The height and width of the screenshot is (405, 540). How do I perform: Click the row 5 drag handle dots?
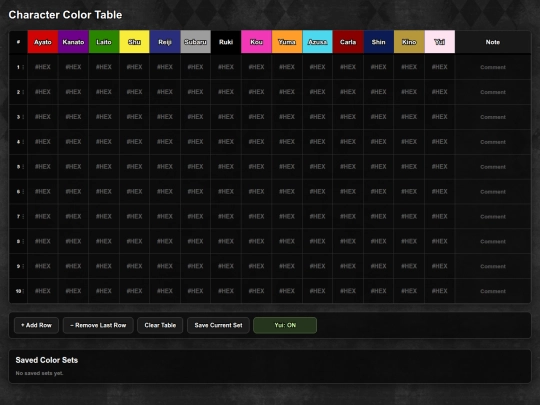coord(23,167)
